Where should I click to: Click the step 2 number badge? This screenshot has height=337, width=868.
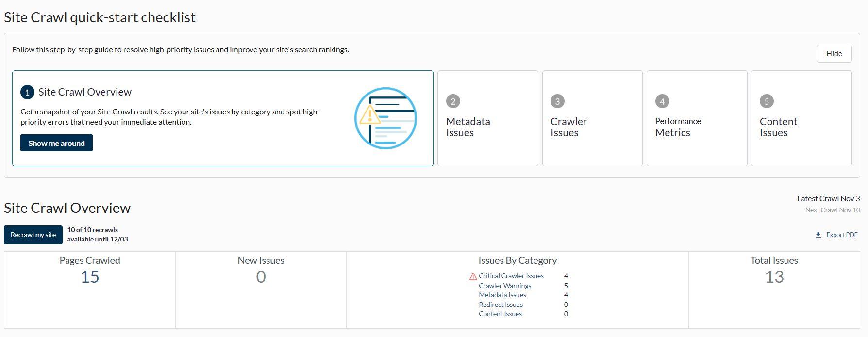coord(453,101)
